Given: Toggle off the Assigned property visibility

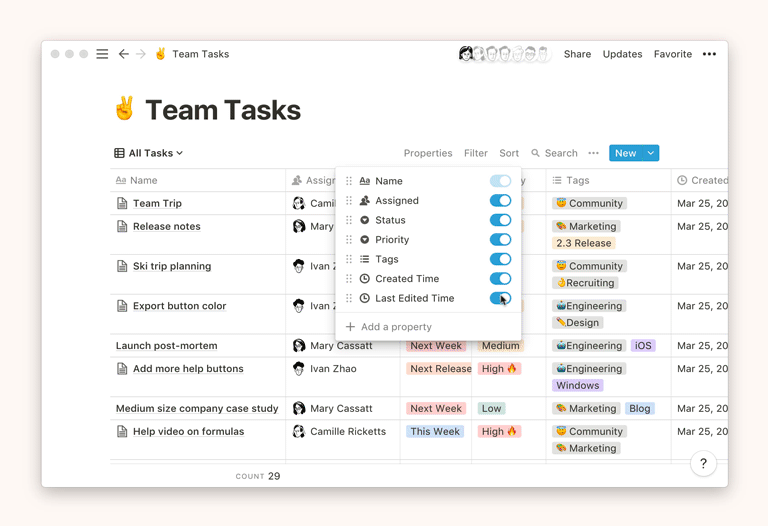Looking at the screenshot, I should click(x=500, y=201).
